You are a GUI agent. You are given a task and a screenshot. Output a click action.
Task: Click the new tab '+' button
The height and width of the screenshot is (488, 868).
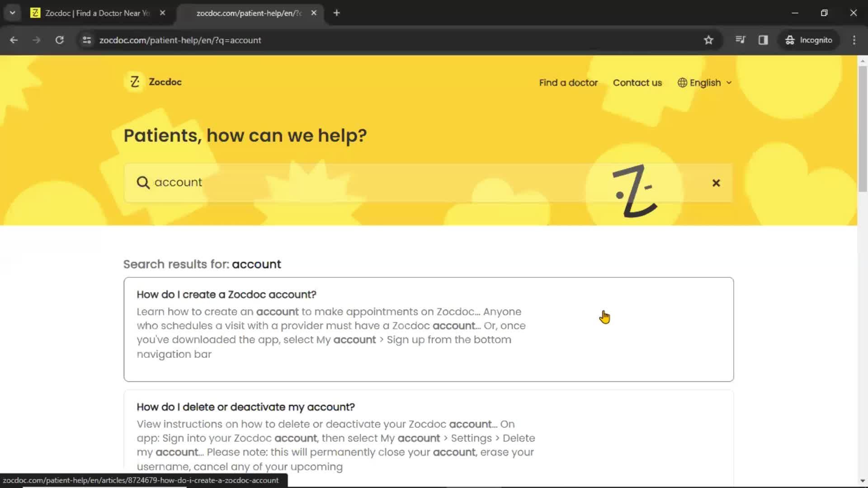[337, 13]
